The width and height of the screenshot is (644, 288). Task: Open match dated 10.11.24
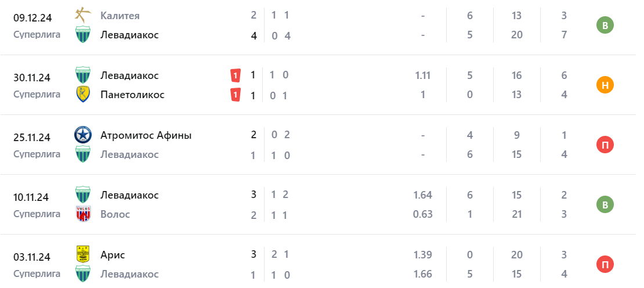point(32,197)
